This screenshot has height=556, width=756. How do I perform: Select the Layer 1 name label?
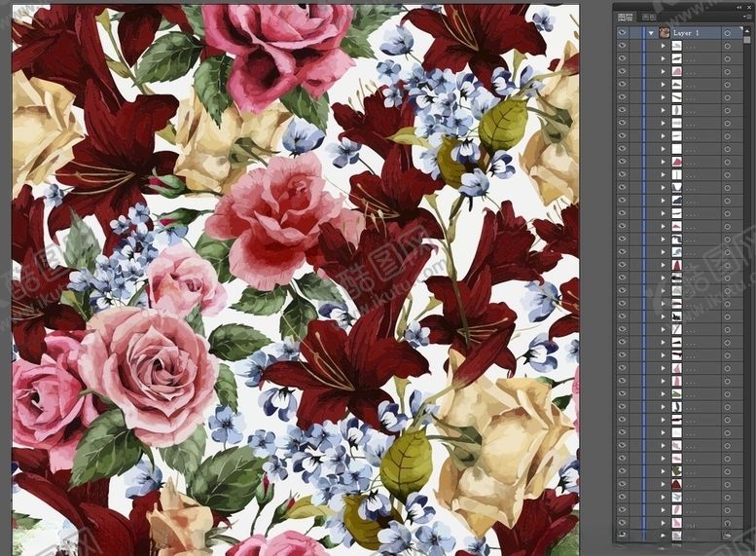point(687,32)
